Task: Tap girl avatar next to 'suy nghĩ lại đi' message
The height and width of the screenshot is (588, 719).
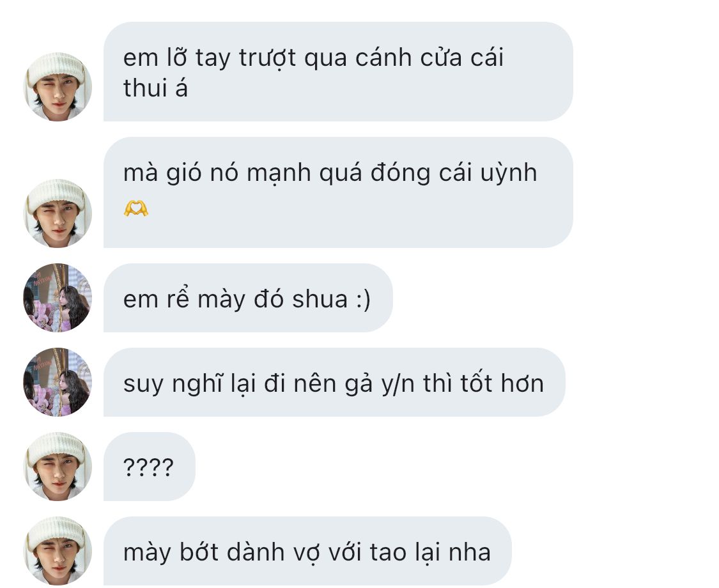Action: [58, 382]
